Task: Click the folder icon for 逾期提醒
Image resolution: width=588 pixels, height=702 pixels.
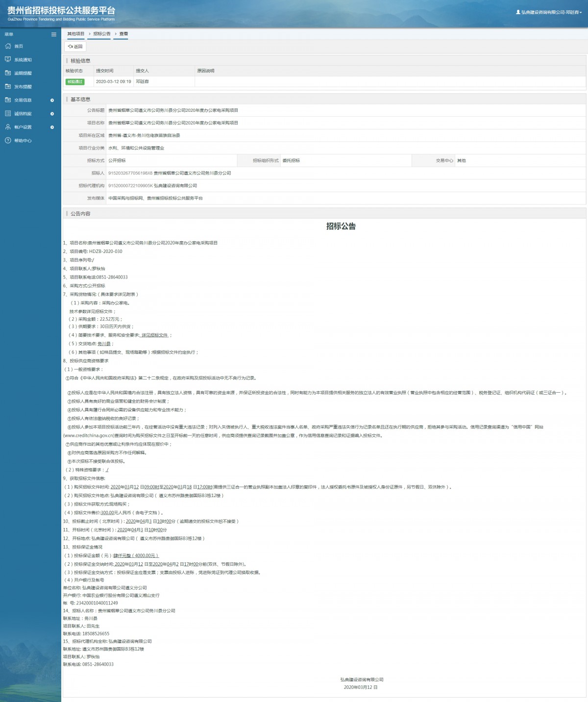Action: pos(8,73)
